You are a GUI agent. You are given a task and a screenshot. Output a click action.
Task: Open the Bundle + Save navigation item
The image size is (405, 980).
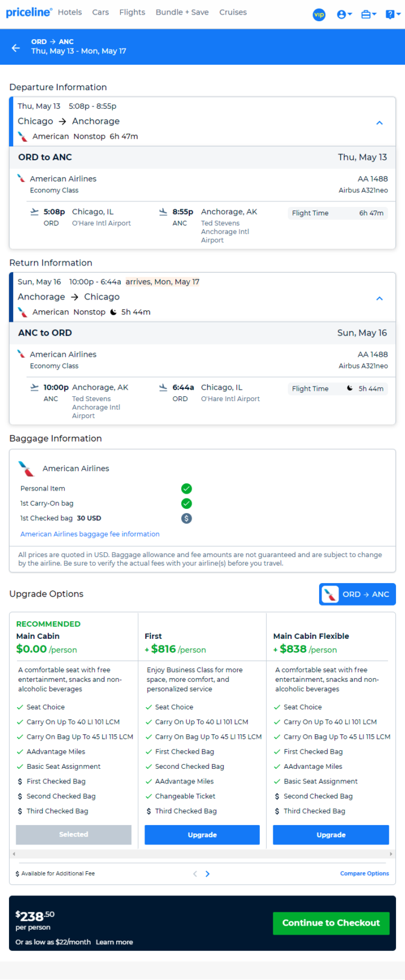coord(182,12)
